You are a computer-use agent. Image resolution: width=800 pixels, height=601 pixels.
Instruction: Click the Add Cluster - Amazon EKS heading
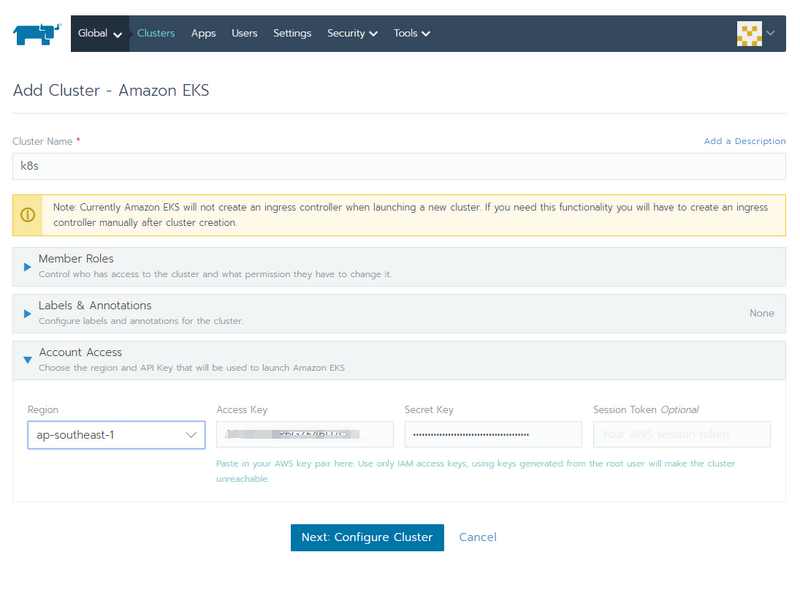111,90
